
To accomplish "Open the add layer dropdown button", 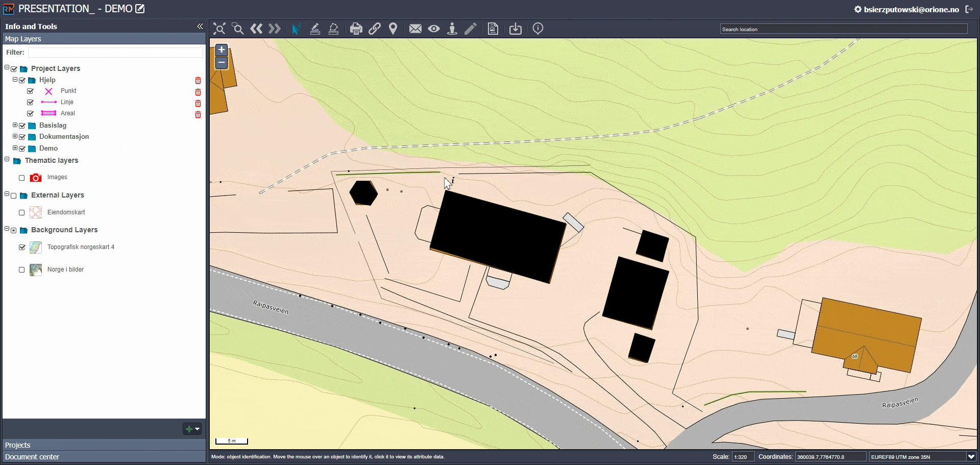I will pos(192,429).
